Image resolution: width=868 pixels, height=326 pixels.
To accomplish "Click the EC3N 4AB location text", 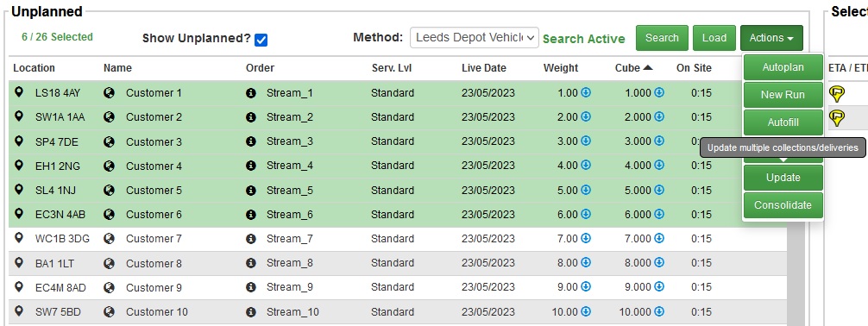I will click(60, 214).
